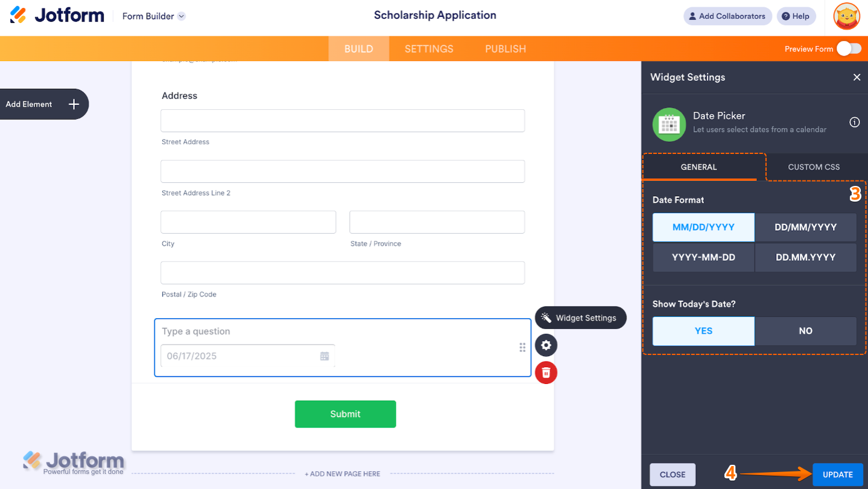
Task: Click the Street Address input field
Action: click(342, 121)
